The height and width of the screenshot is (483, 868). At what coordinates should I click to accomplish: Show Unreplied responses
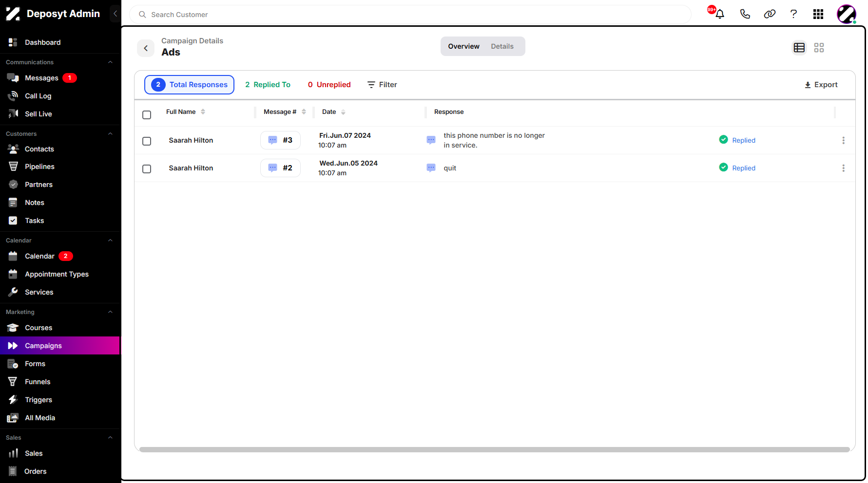click(x=329, y=85)
